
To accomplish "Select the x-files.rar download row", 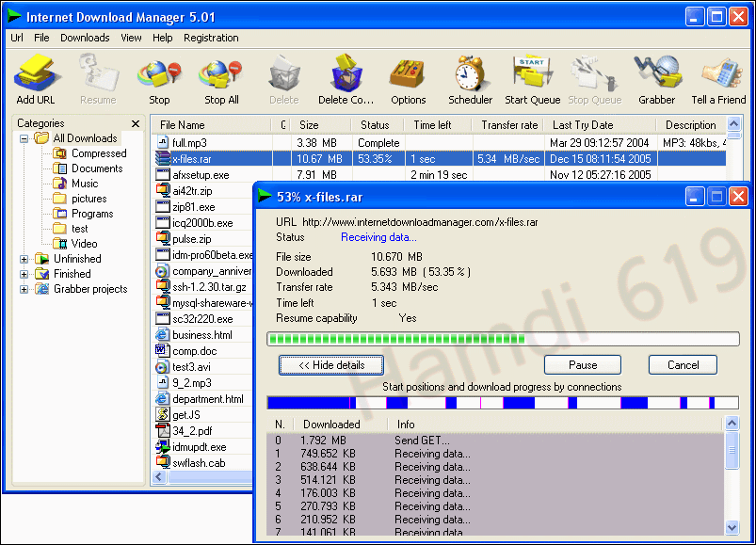I will [x=440, y=158].
